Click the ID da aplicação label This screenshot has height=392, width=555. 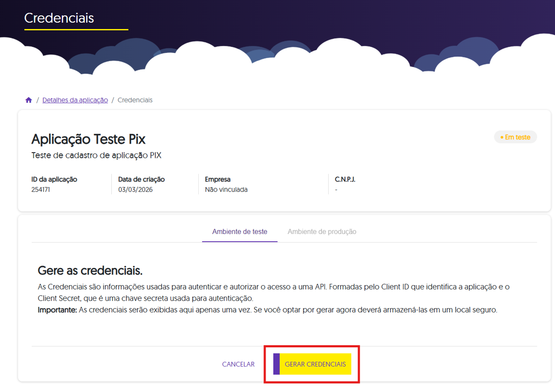coord(54,179)
